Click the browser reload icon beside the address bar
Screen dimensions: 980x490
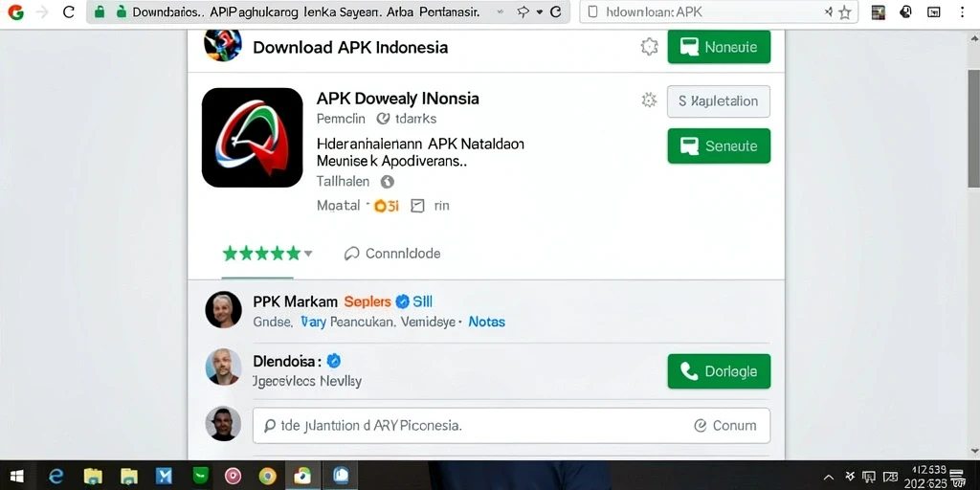point(69,11)
